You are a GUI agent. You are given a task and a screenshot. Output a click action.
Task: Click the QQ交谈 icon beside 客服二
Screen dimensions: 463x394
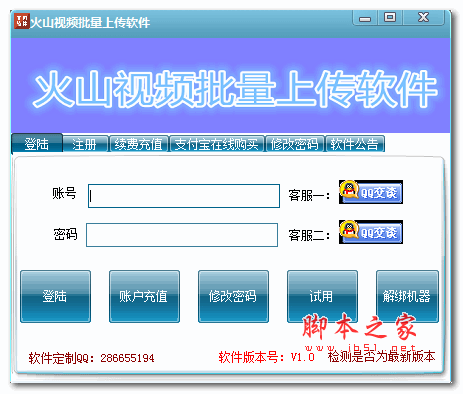[x=371, y=232]
